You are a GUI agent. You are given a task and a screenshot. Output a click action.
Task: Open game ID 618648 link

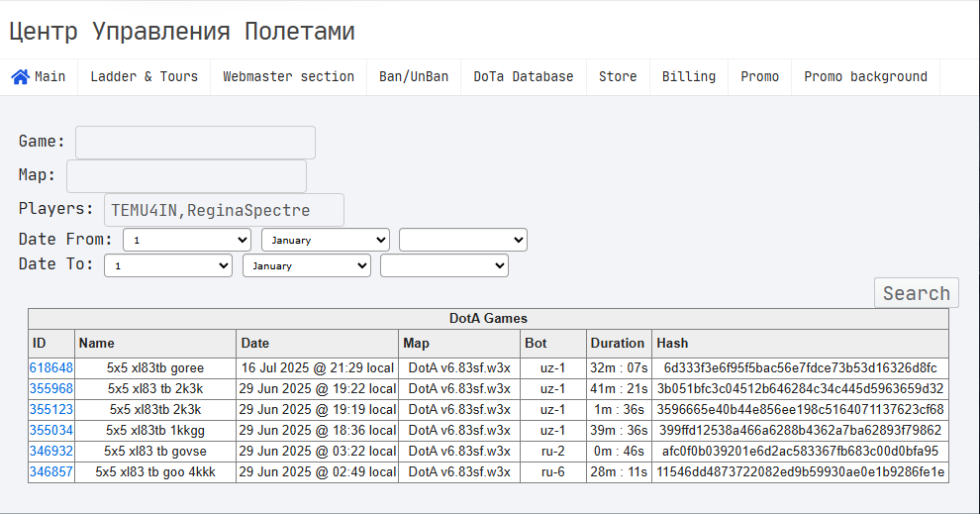click(51, 367)
